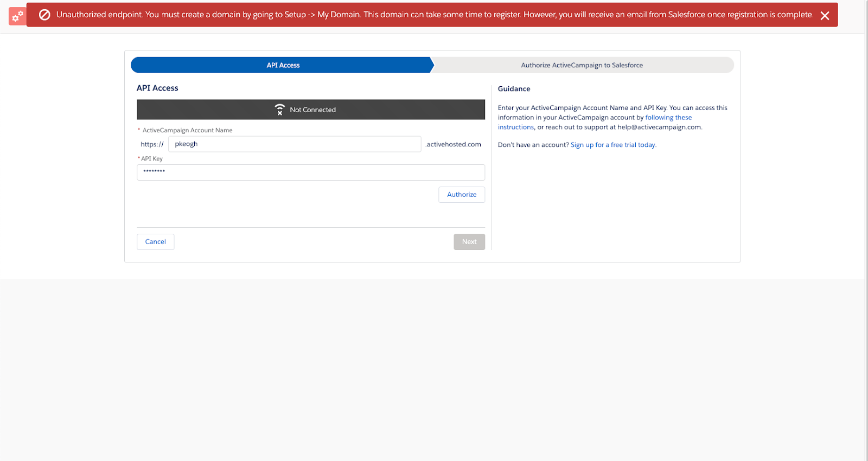
Task: Click the API Key label
Action: tap(152, 159)
